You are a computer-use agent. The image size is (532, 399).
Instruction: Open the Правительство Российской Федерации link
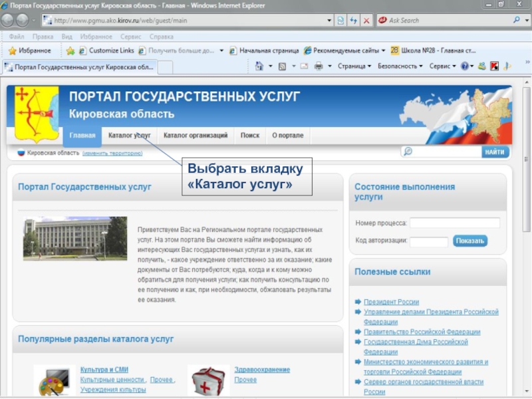tap(422, 332)
